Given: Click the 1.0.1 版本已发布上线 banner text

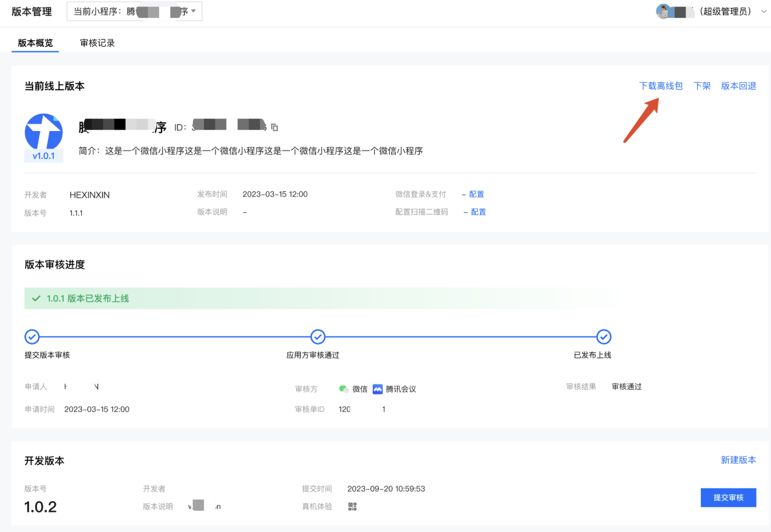Looking at the screenshot, I should 88,298.
